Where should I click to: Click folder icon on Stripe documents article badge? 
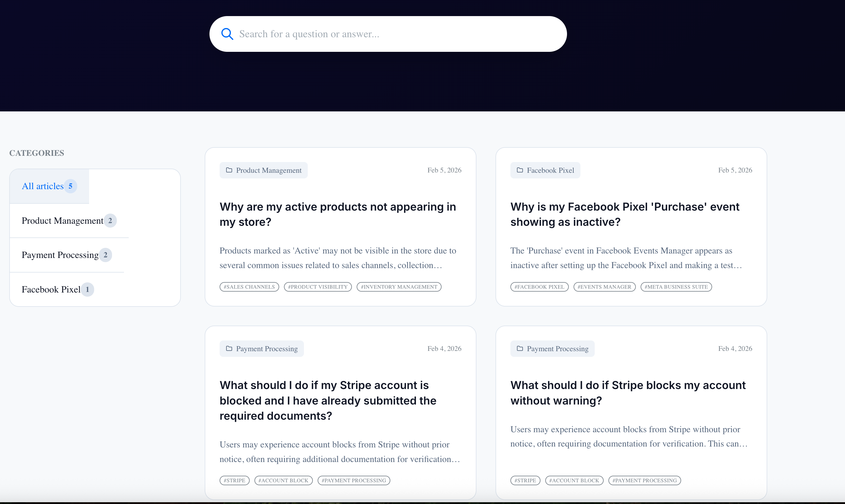tap(229, 349)
